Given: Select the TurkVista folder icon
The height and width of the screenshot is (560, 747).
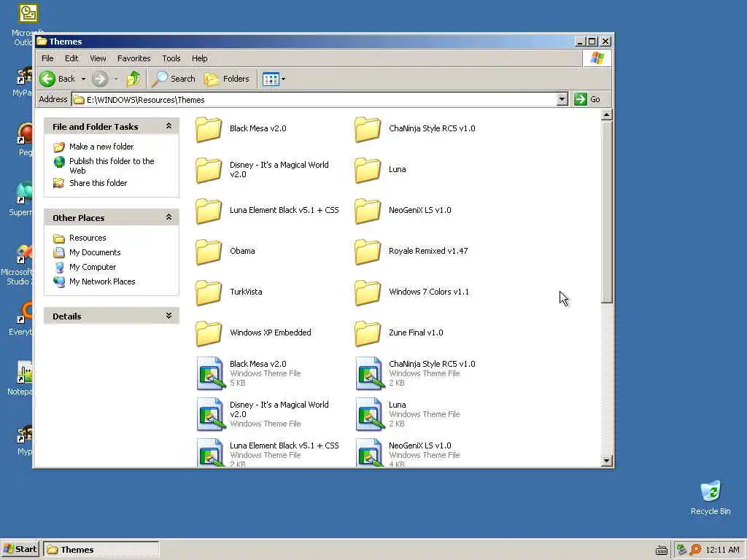Looking at the screenshot, I should click(x=209, y=292).
